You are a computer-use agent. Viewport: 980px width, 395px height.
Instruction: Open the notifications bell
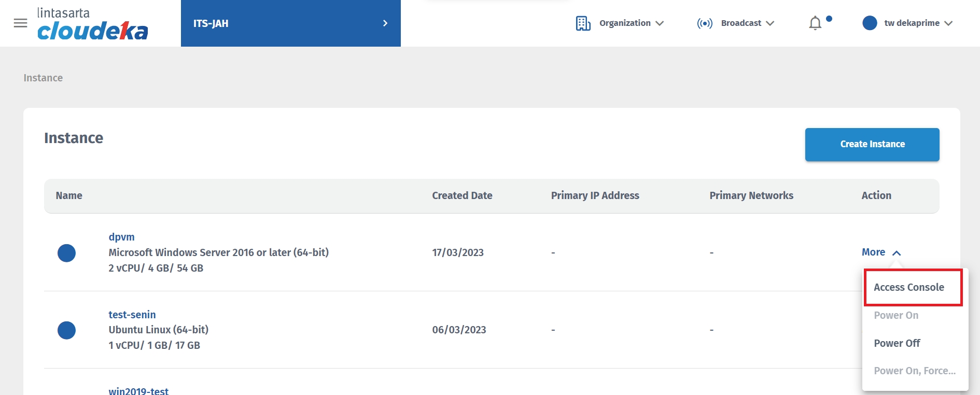[x=815, y=23]
